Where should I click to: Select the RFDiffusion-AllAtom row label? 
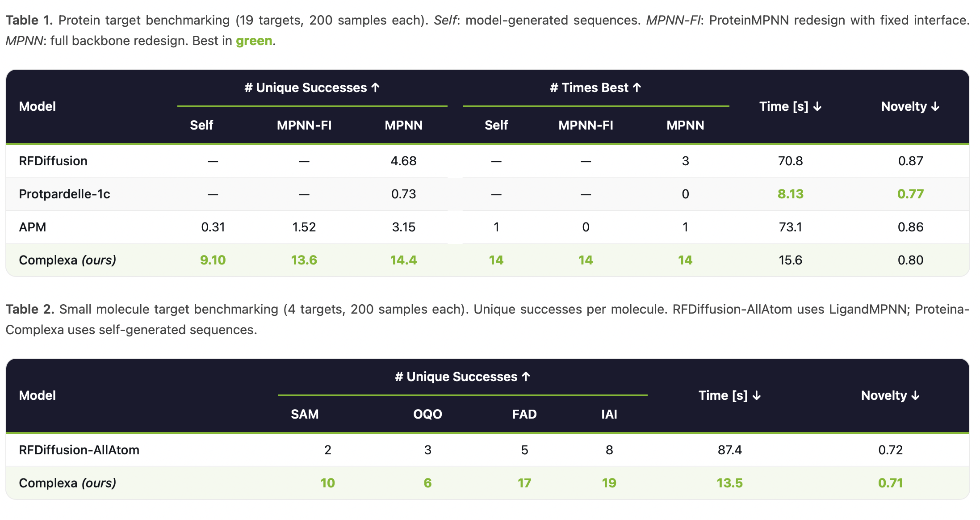point(79,450)
